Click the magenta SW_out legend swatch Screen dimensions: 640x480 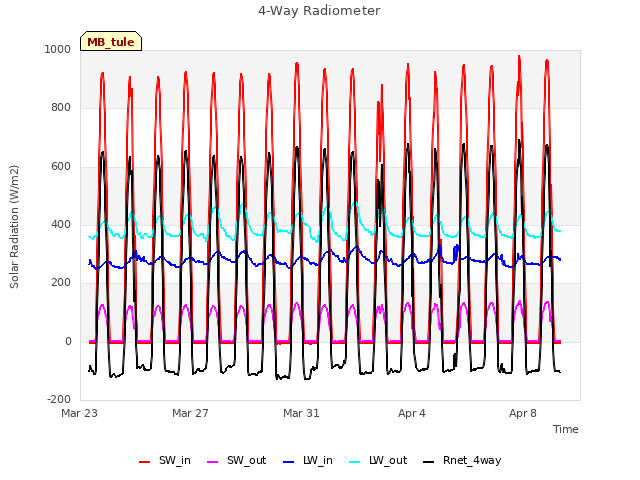[x=213, y=462]
